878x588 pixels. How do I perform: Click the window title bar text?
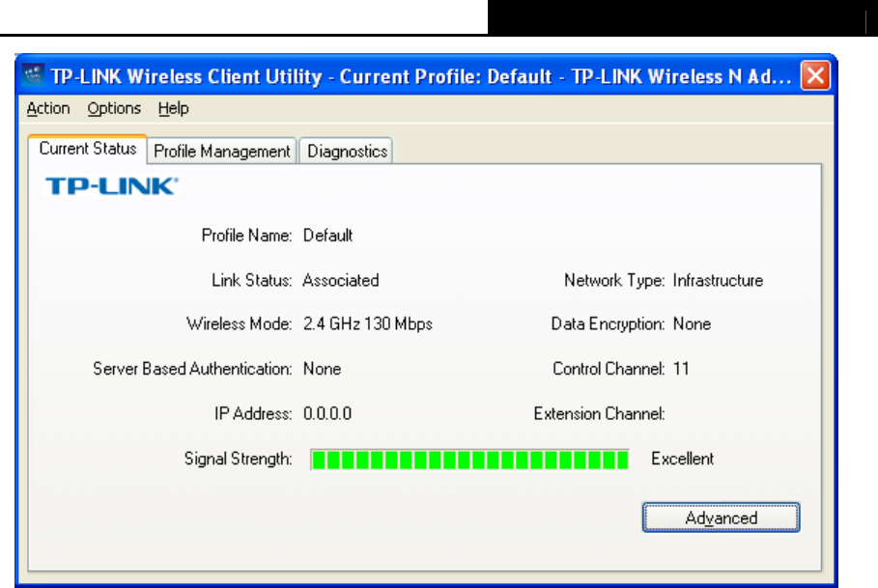pos(421,76)
